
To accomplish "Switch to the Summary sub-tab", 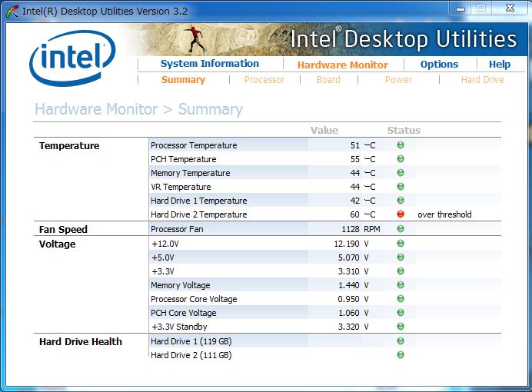I will [x=183, y=80].
